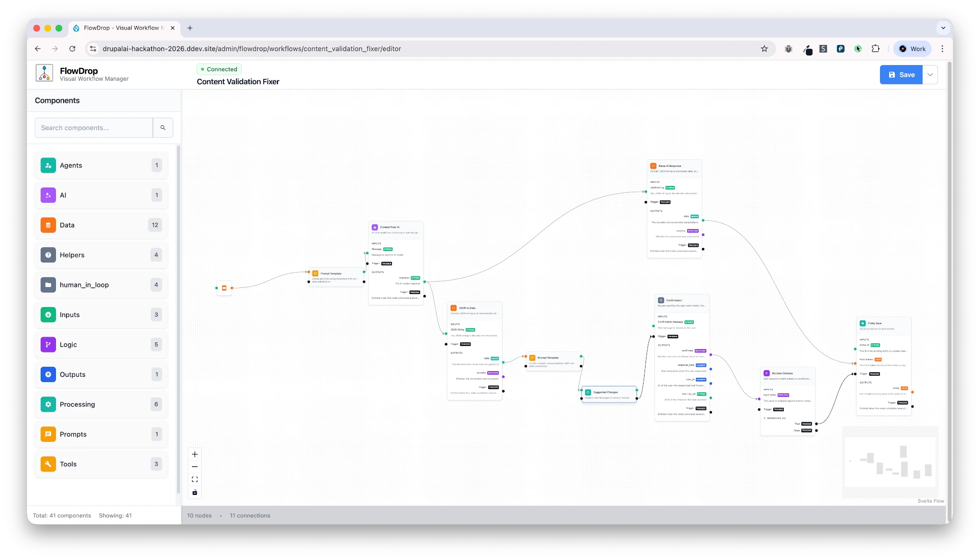Open the Work profile menu in Chrome toolbar
The height and width of the screenshot is (560, 980).
912,48
